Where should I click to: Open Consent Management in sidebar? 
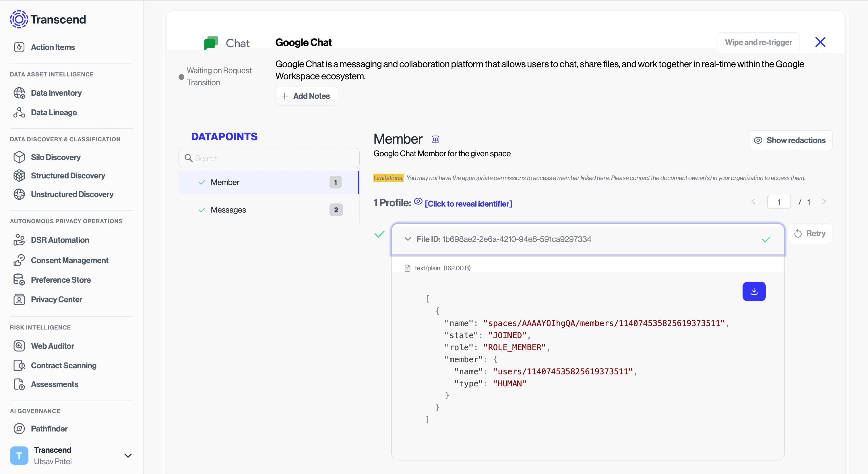pyautogui.click(x=69, y=260)
